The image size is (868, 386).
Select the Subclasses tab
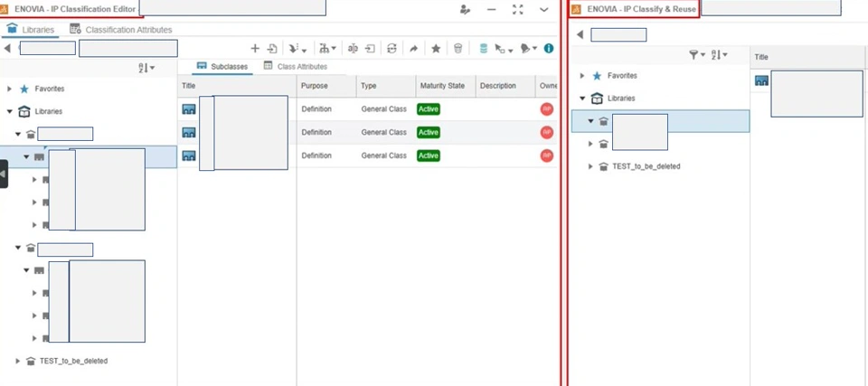click(x=222, y=67)
